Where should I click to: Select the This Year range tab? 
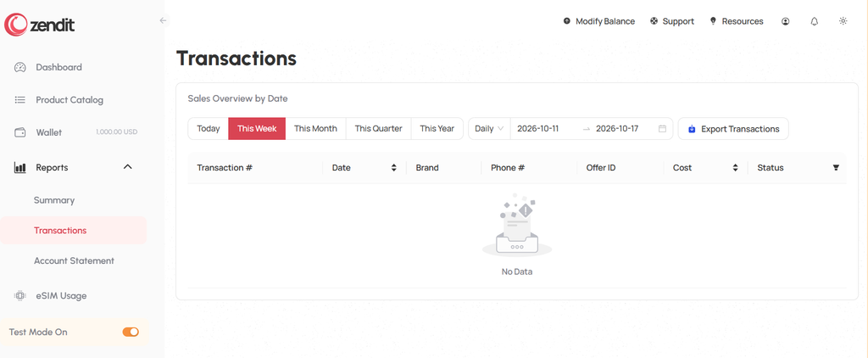coord(437,129)
